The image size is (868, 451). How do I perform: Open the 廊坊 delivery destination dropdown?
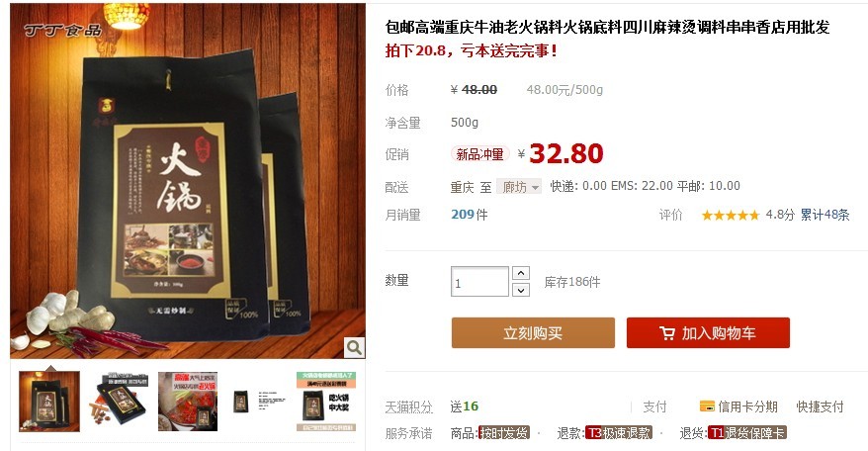(x=519, y=187)
